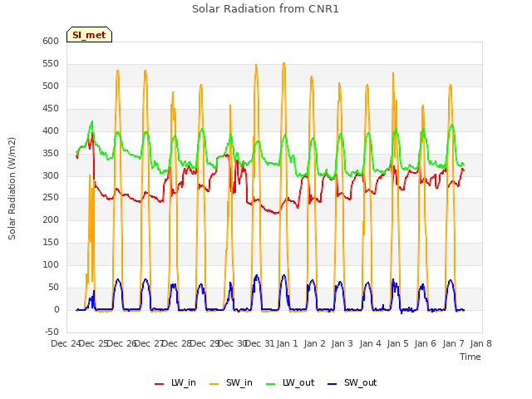
Task: Click the 550 y-axis tick label
Action: (51, 63)
